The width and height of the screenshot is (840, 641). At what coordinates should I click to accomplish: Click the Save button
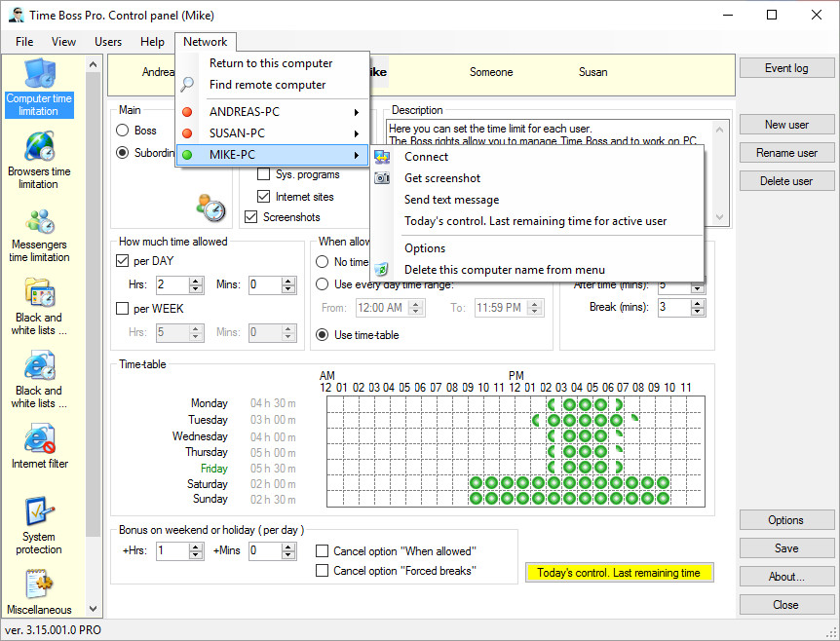[786, 548]
